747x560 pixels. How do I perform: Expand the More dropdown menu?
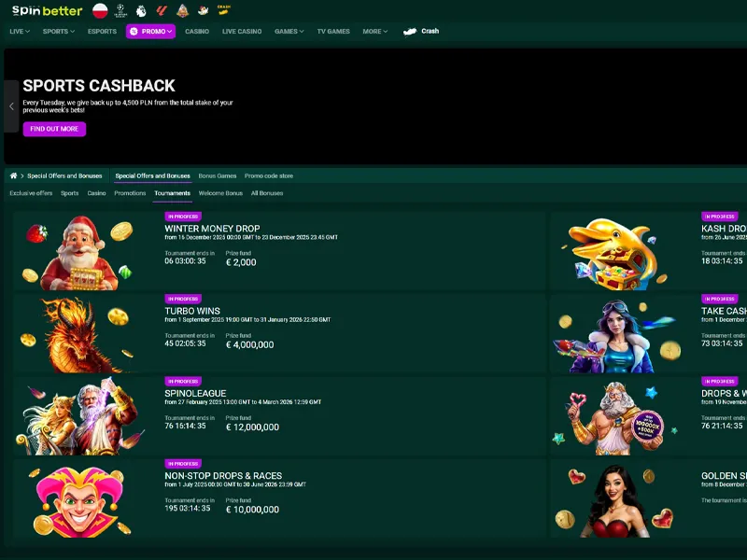[x=375, y=31]
